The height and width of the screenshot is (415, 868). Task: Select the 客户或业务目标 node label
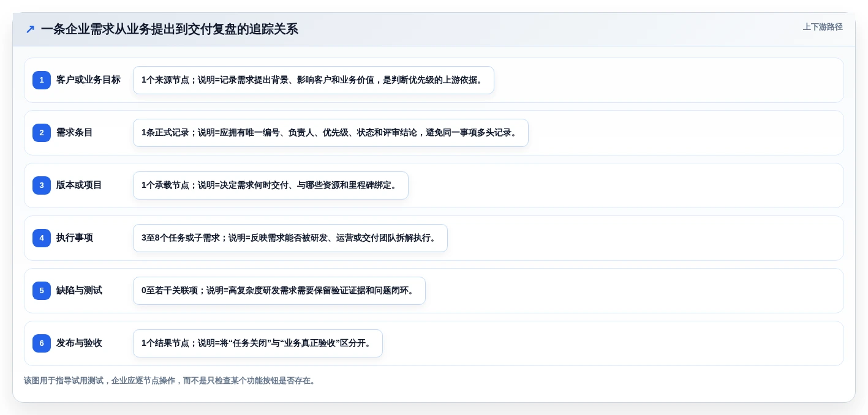[x=88, y=80]
